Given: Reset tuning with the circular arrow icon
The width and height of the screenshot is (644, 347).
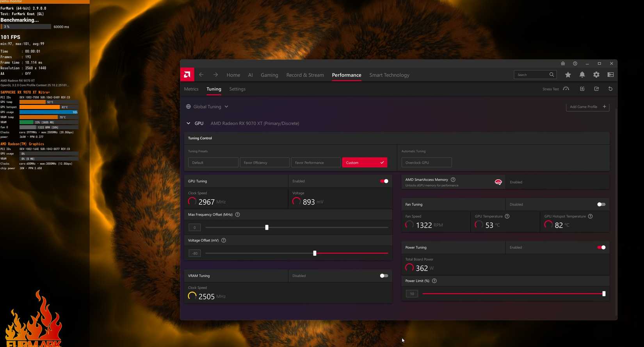Looking at the screenshot, I should 610,89.
